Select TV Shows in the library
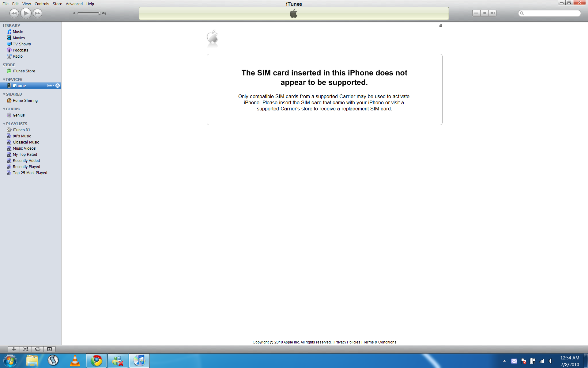This screenshot has height=368, width=588. coord(31,44)
